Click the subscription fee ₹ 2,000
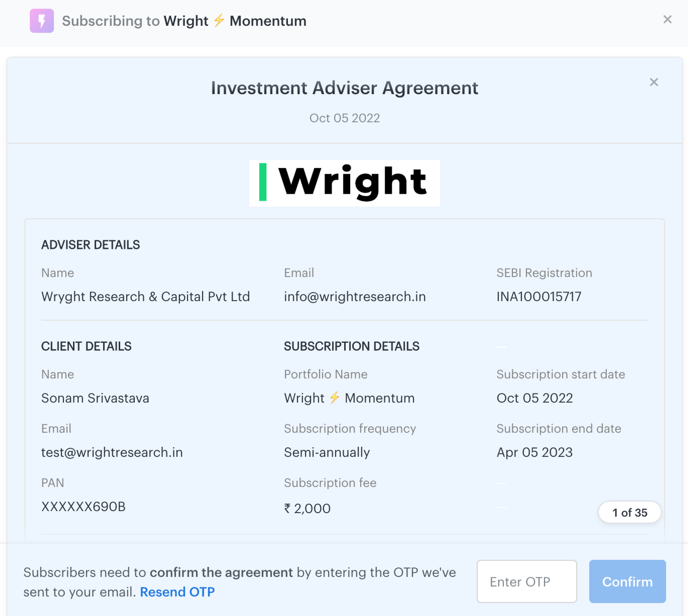688x616 pixels. coord(307,508)
